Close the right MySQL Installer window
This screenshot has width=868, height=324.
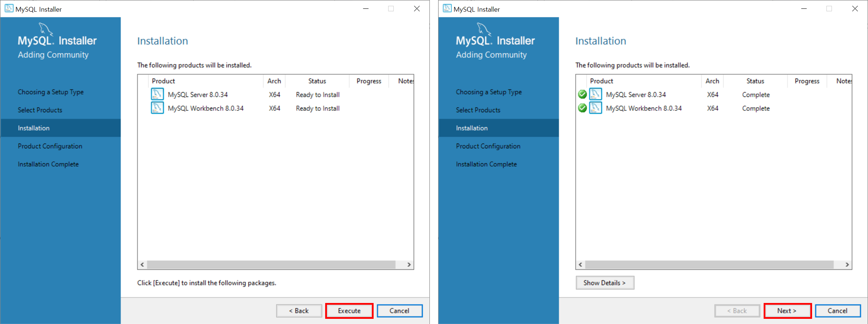pos(855,8)
